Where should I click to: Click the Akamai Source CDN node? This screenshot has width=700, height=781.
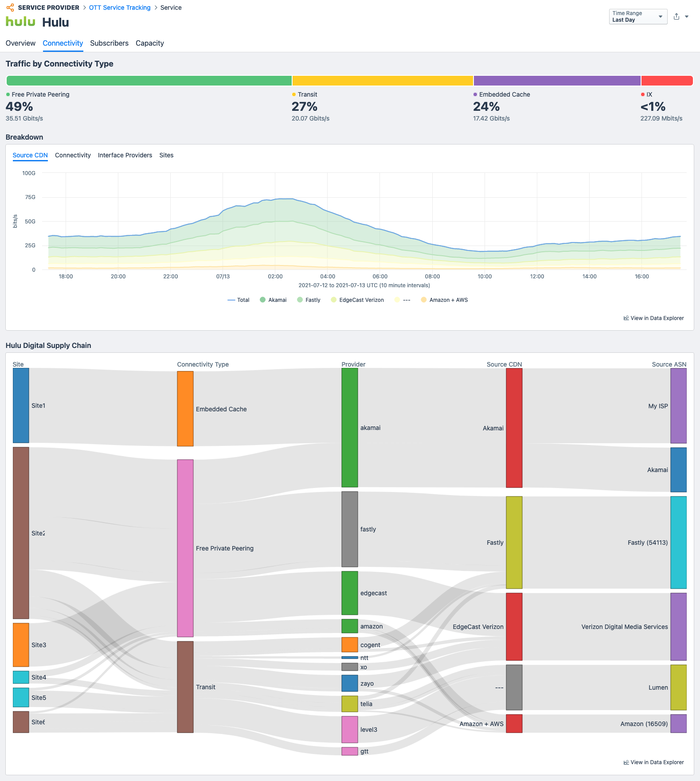pyautogui.click(x=514, y=428)
